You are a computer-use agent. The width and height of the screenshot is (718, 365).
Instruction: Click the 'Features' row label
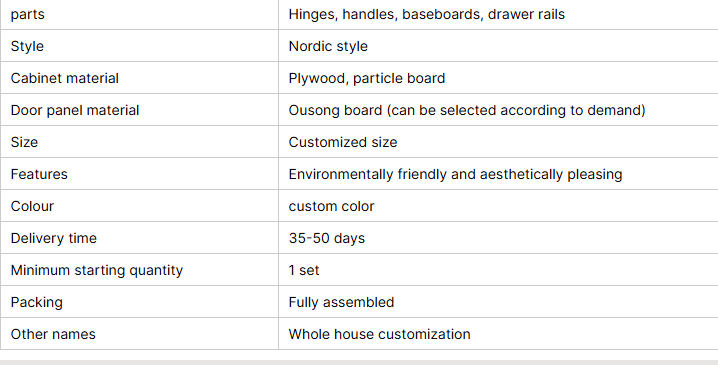click(x=39, y=174)
